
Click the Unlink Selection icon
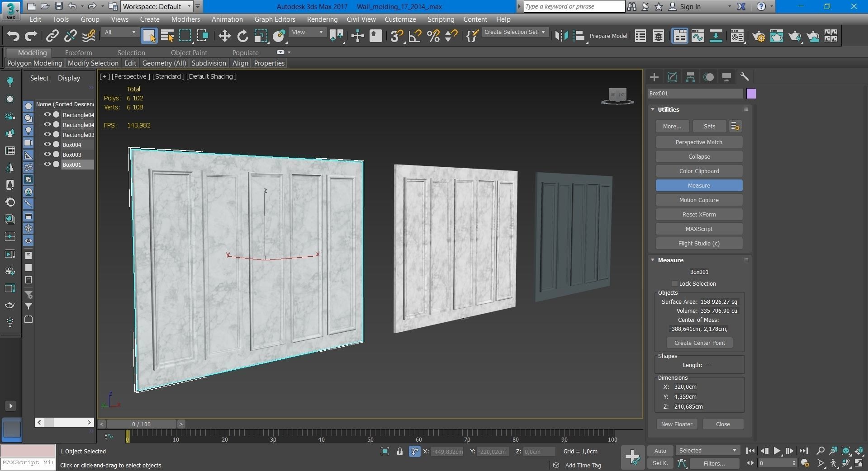click(71, 36)
